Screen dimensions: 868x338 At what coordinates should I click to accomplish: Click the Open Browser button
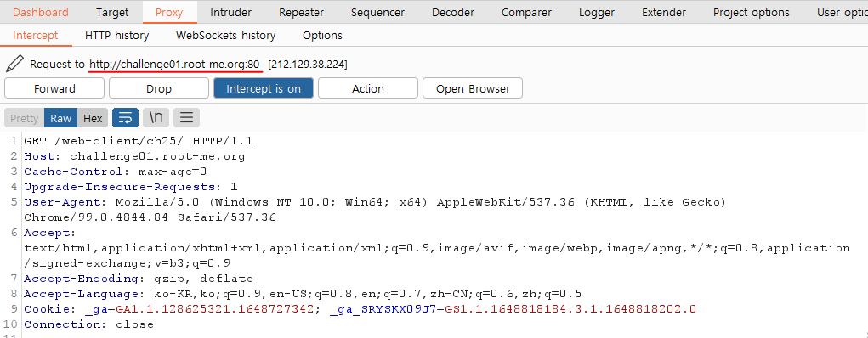pos(473,88)
